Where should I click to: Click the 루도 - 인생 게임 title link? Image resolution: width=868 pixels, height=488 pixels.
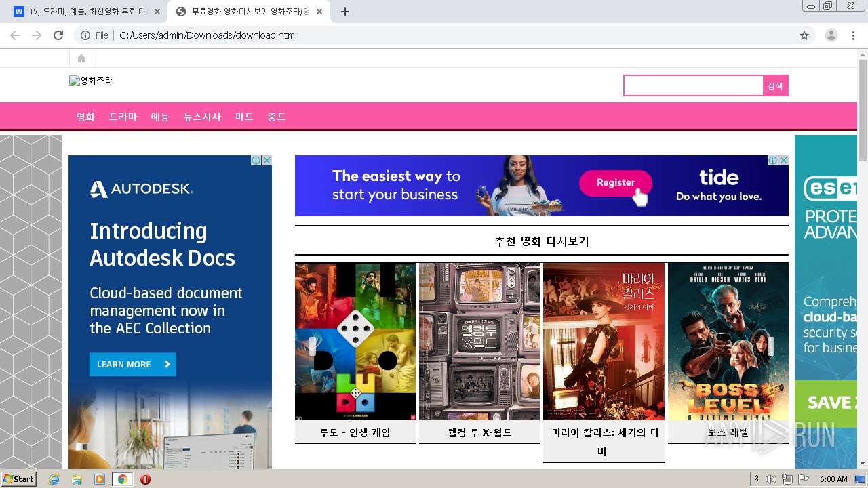click(x=355, y=432)
